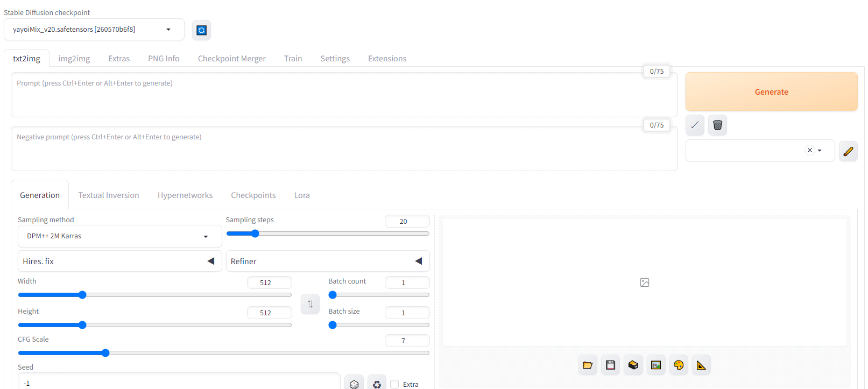Send image to extras ruler icon
868x389 pixels.
(701, 365)
